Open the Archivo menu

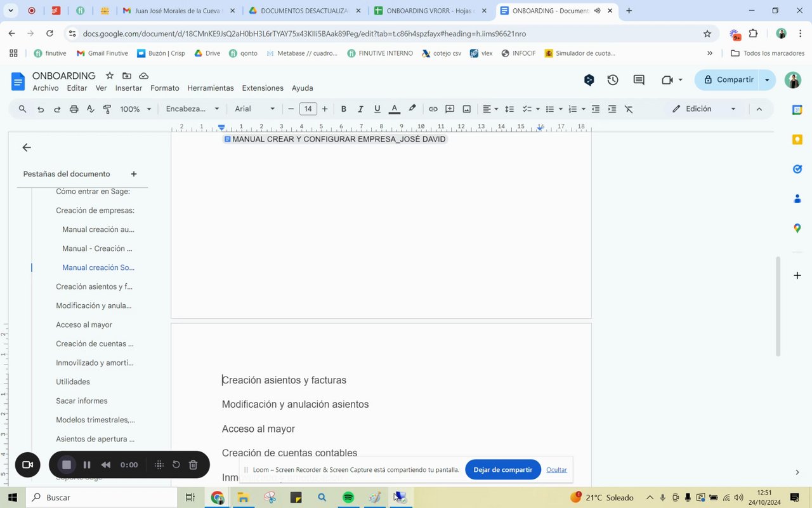coord(46,88)
